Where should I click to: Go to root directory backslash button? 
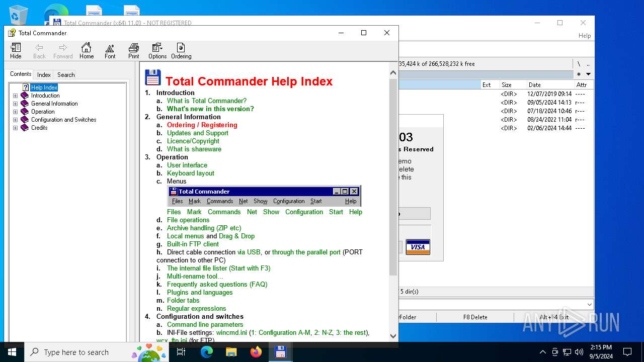(x=579, y=64)
